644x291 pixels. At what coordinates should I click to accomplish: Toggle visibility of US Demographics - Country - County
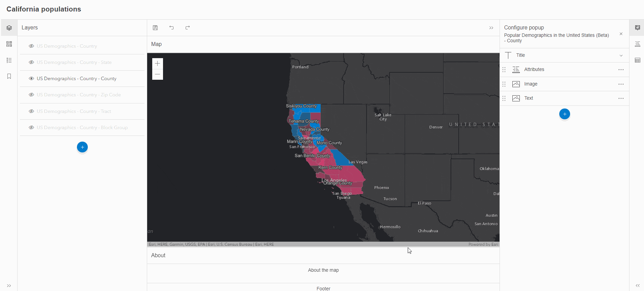[x=31, y=78]
